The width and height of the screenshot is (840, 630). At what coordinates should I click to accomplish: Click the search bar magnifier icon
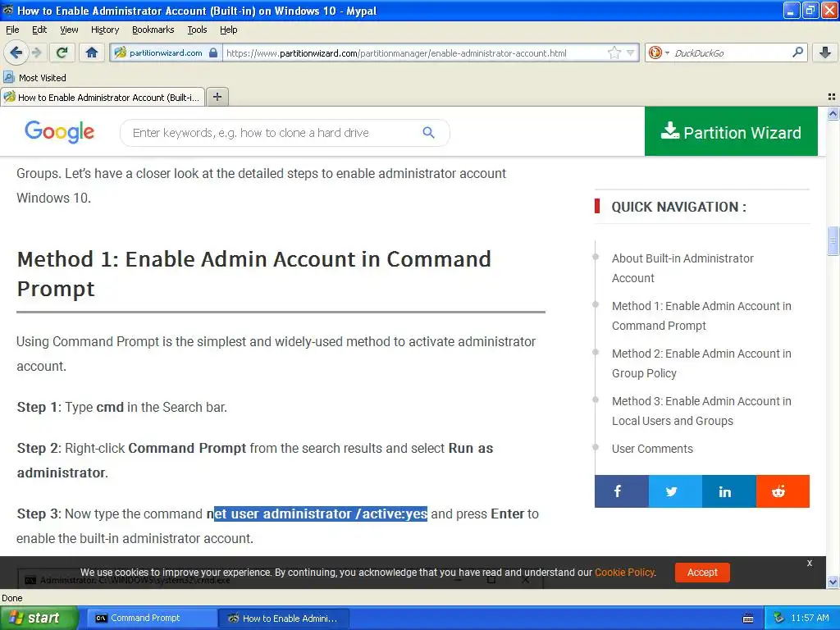pos(797,52)
